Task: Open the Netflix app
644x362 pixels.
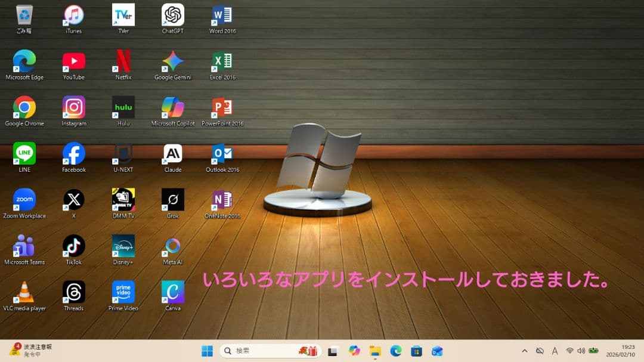Action: coord(123,60)
